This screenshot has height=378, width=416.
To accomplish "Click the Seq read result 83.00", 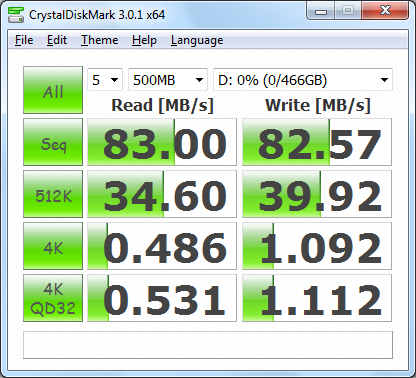I will point(162,142).
